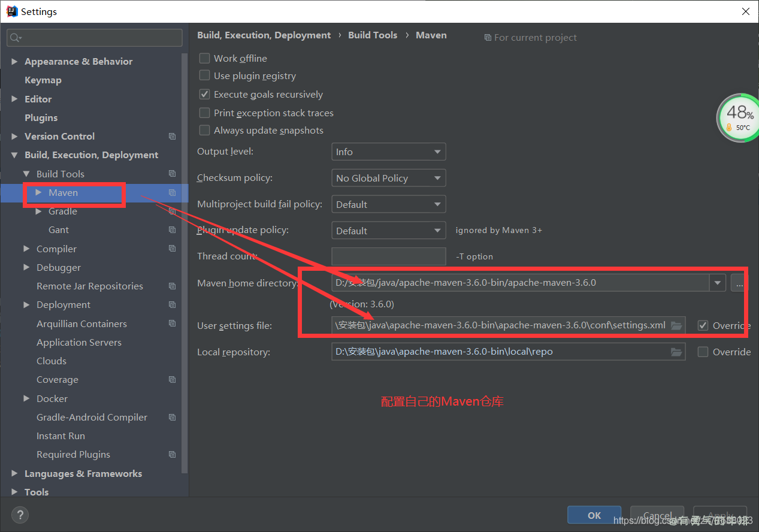Viewport: 759px width, 532px height.
Task: Click the folder icon in User settings file
Action: 676,326
